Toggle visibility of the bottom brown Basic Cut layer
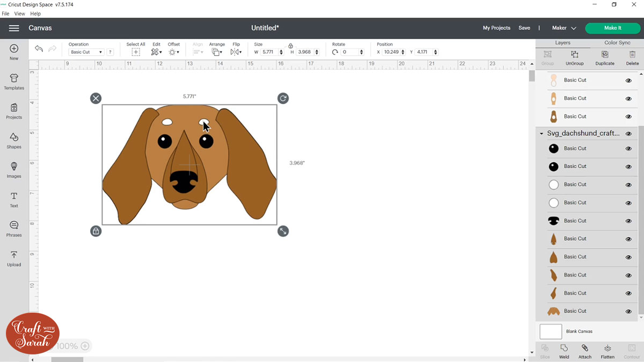644x362 pixels. [x=628, y=311]
